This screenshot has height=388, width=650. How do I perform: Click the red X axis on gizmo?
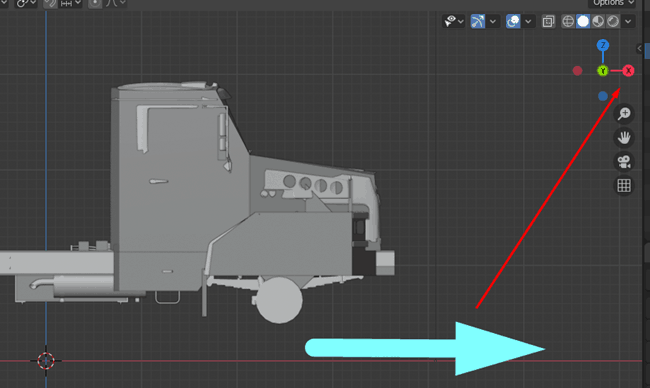pos(628,71)
